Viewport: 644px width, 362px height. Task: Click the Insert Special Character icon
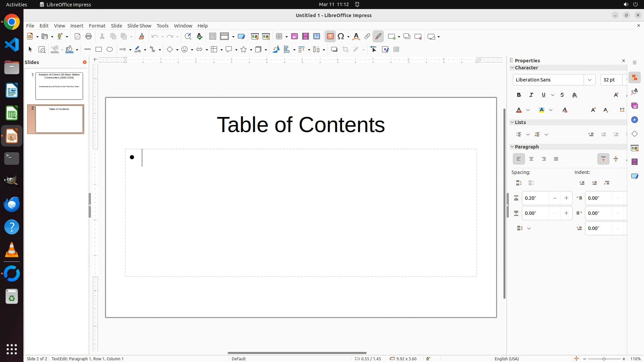[341, 37]
